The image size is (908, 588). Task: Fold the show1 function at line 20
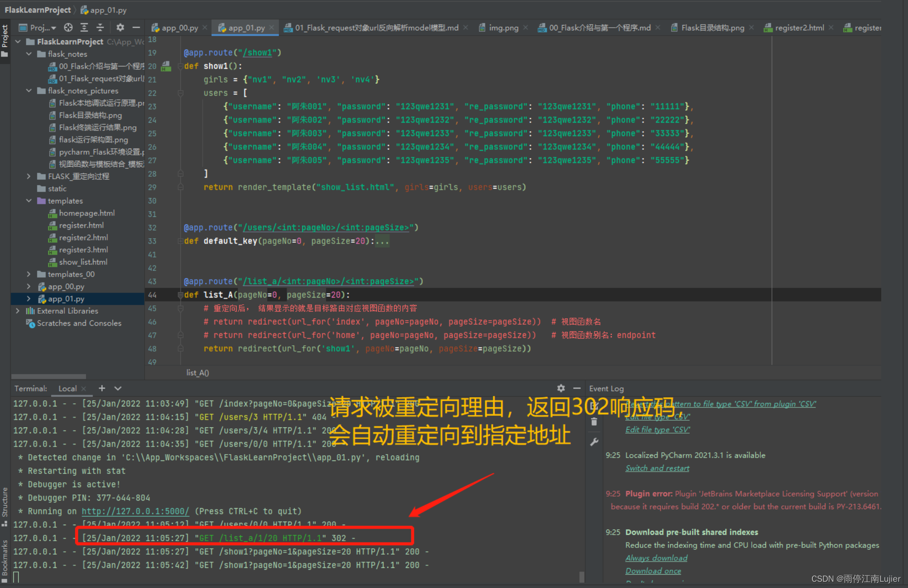pos(180,66)
